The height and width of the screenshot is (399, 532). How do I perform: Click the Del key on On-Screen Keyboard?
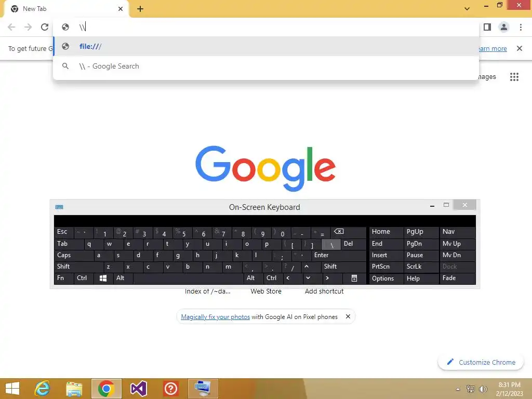pos(353,244)
